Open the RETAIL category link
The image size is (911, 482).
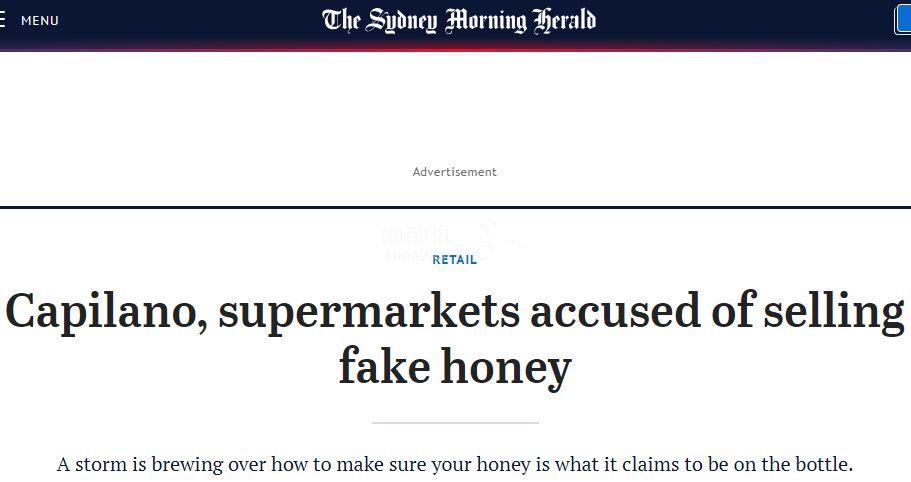click(455, 260)
